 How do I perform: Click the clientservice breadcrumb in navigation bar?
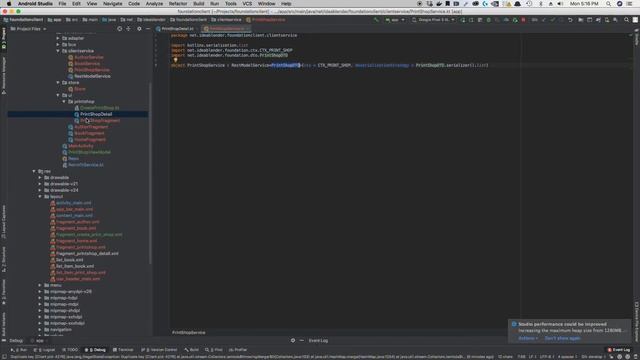(227, 20)
